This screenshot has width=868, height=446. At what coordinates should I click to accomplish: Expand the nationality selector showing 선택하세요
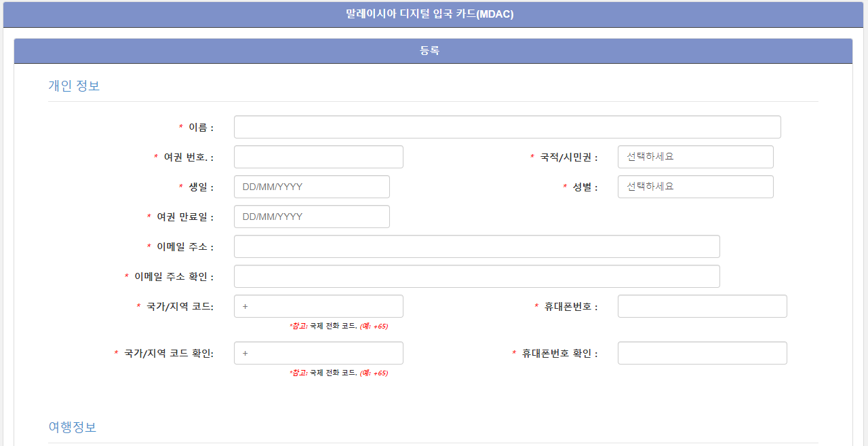694,156
